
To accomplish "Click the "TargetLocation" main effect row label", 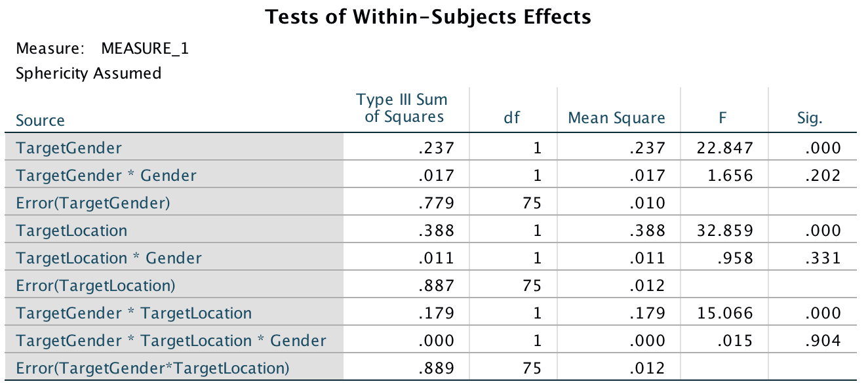I will 72,231.
